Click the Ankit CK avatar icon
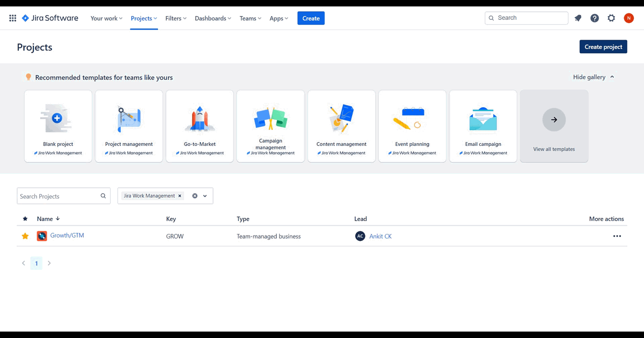Screen dimensions: 644x338 [x=360, y=236]
